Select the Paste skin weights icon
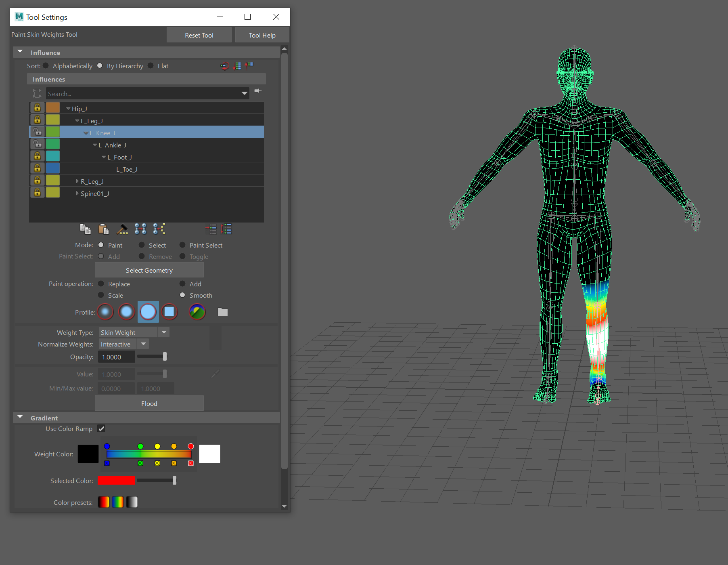This screenshot has height=565, width=728. click(x=104, y=229)
